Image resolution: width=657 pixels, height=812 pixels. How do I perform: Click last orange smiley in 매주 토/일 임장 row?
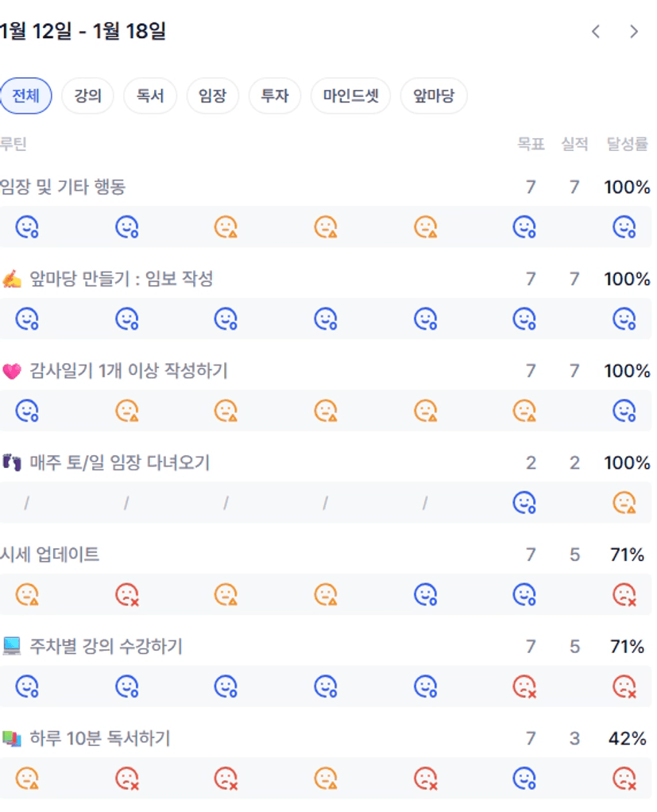[624, 502]
